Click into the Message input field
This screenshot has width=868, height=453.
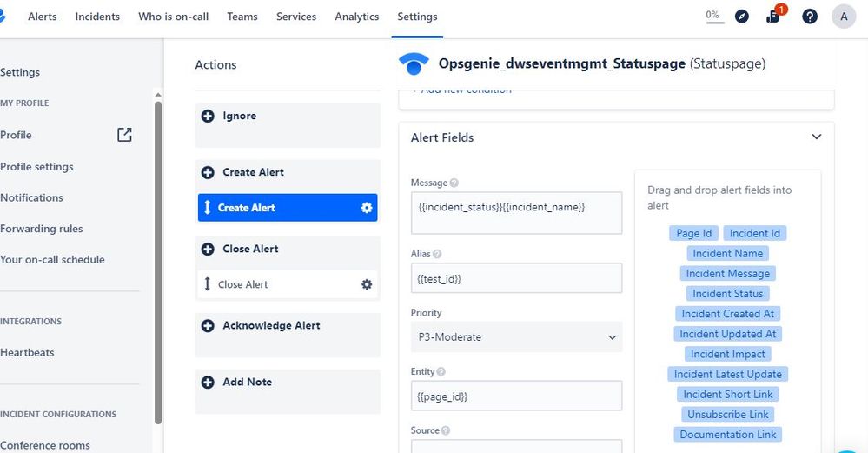pyautogui.click(x=516, y=213)
